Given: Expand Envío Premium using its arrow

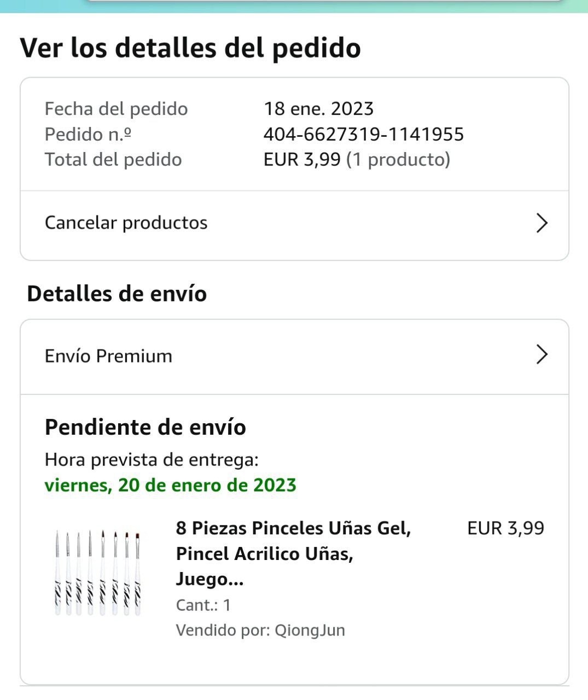Looking at the screenshot, I should 542,354.
